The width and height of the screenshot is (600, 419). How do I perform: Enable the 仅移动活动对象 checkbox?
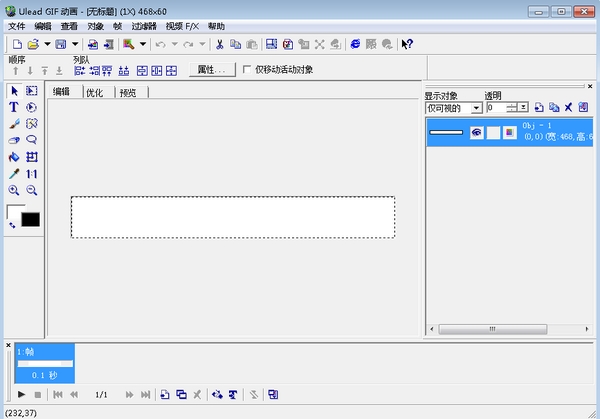coord(247,70)
